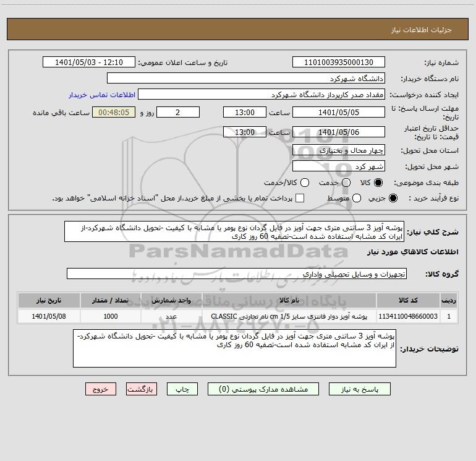Click the نام کالا column header
Viewport: 476px width, 461px height.
(x=289, y=300)
